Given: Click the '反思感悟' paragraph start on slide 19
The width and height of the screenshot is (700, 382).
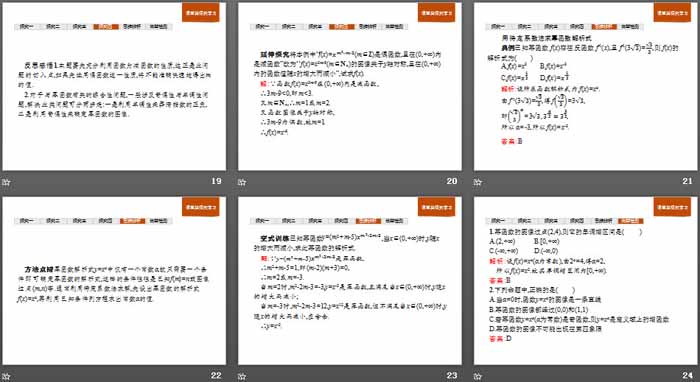Looking at the screenshot, I should [38, 65].
